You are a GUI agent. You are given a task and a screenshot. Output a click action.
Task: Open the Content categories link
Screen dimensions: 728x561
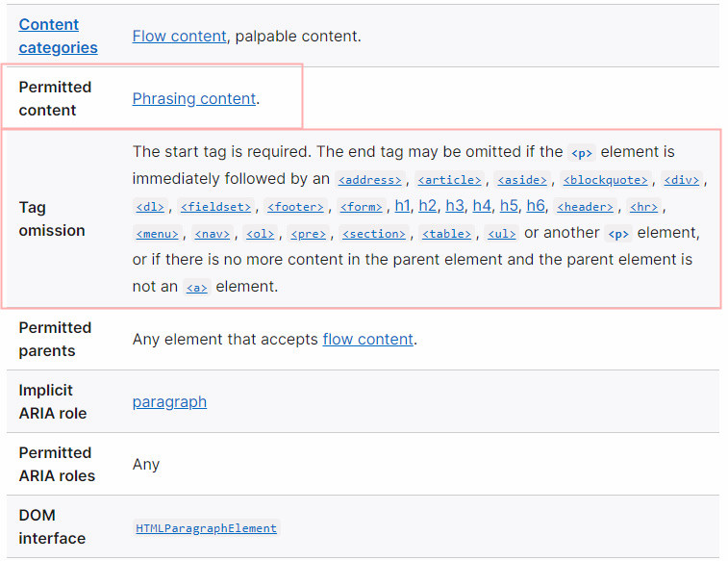(x=58, y=36)
